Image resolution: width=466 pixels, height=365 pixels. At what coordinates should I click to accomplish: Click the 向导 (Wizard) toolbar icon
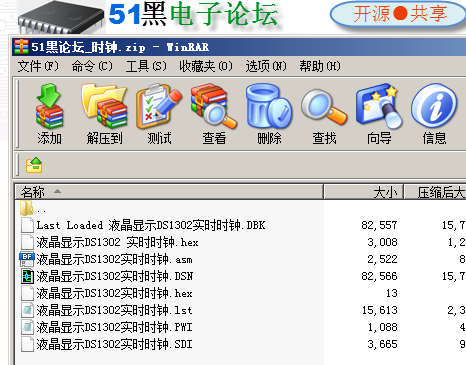click(x=379, y=106)
